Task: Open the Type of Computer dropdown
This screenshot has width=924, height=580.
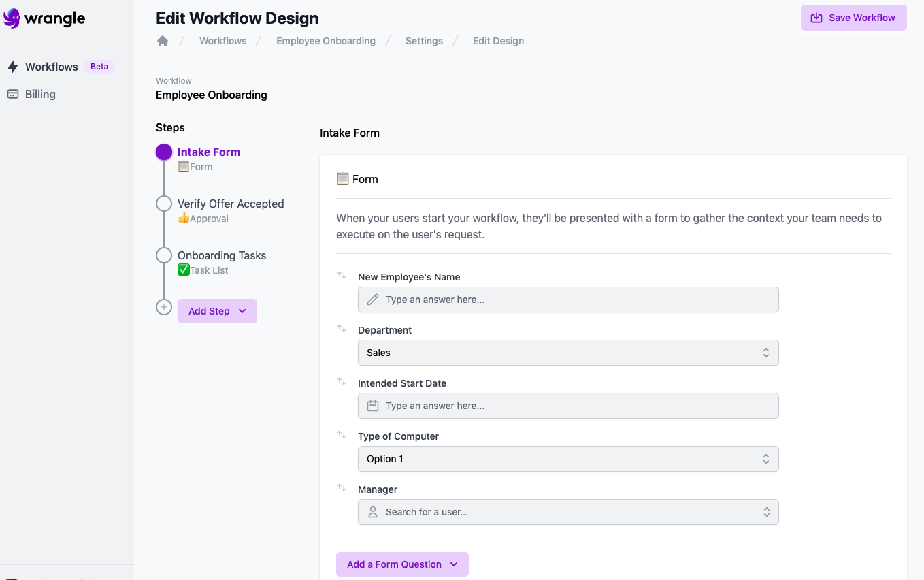Action: [x=568, y=459]
